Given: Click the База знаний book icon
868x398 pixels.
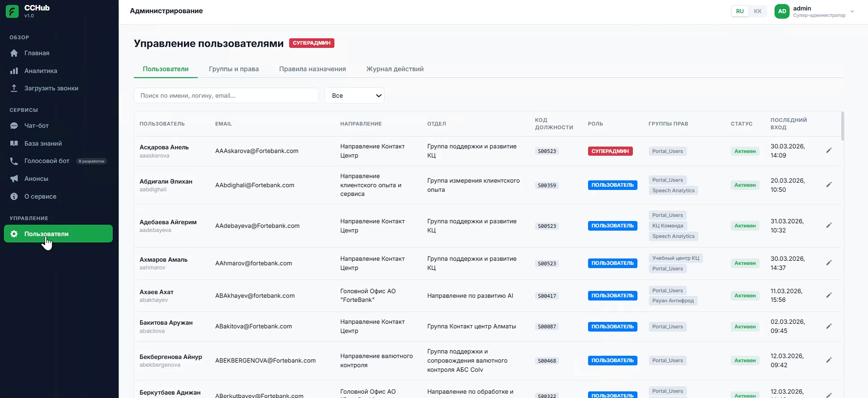Looking at the screenshot, I should [x=14, y=143].
